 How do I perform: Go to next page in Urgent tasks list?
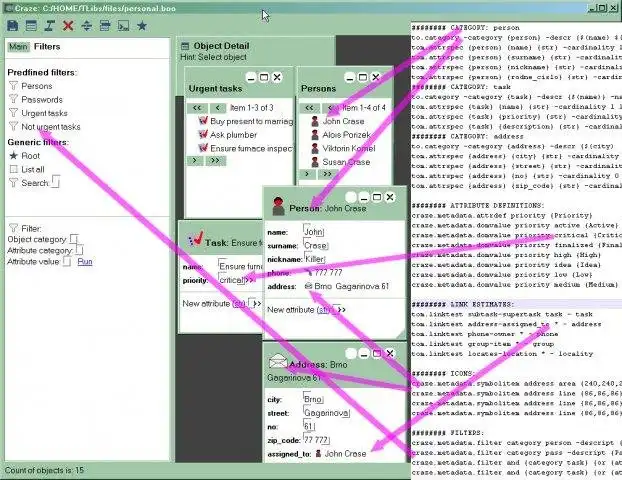(195, 161)
